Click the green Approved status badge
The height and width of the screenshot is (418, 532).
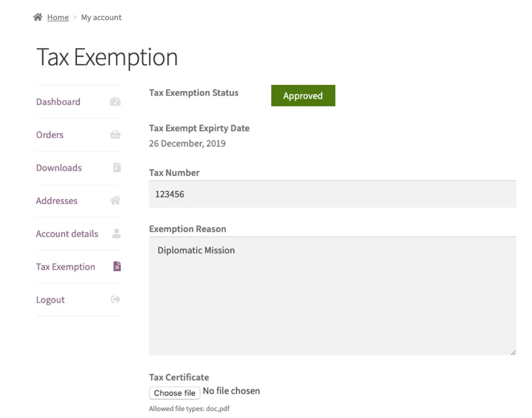coord(303,96)
